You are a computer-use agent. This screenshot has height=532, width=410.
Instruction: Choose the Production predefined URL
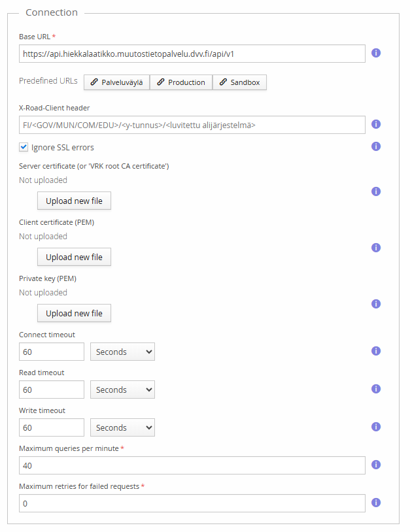181,82
